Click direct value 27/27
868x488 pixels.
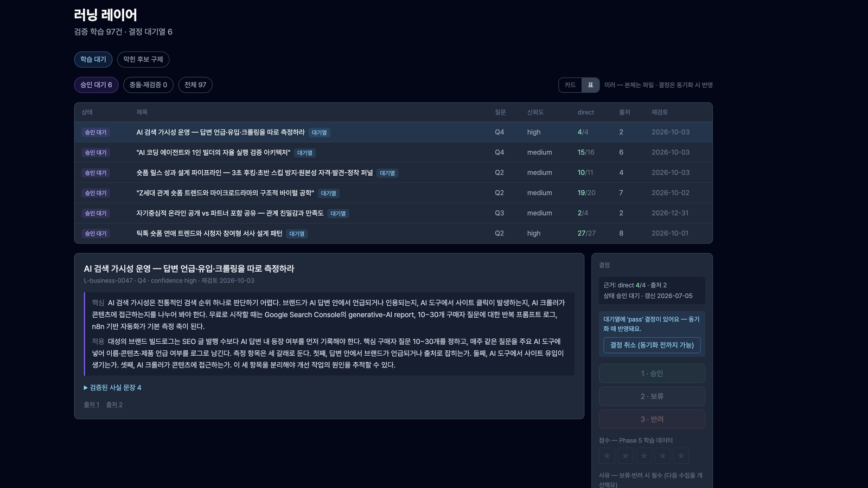[586, 233]
